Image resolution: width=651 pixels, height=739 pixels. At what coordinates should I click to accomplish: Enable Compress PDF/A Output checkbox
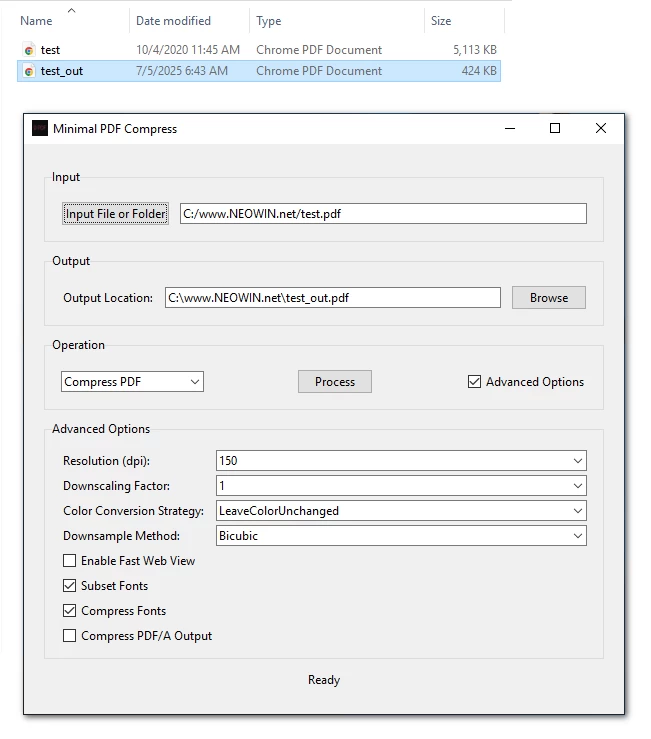pyautogui.click(x=69, y=635)
